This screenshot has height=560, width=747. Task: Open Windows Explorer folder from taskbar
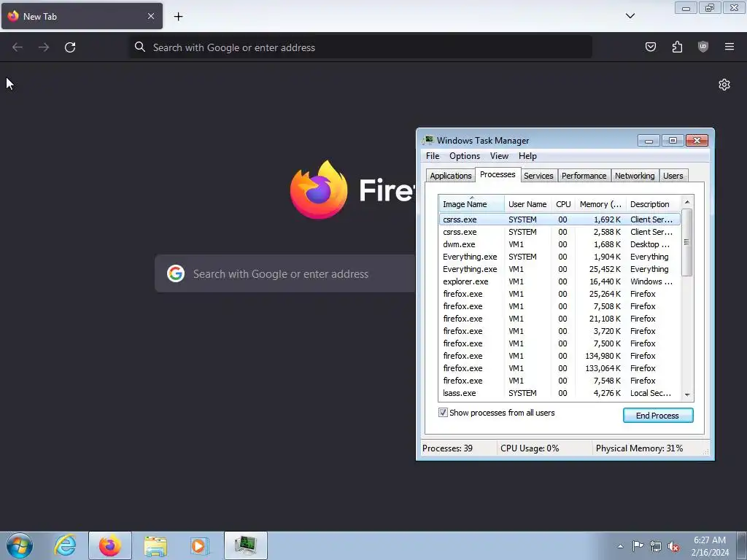point(155,545)
